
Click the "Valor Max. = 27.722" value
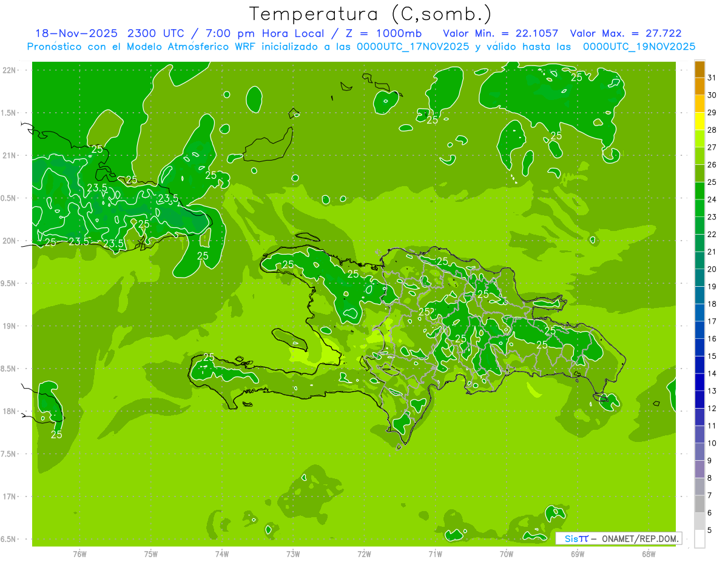pyautogui.click(x=626, y=33)
